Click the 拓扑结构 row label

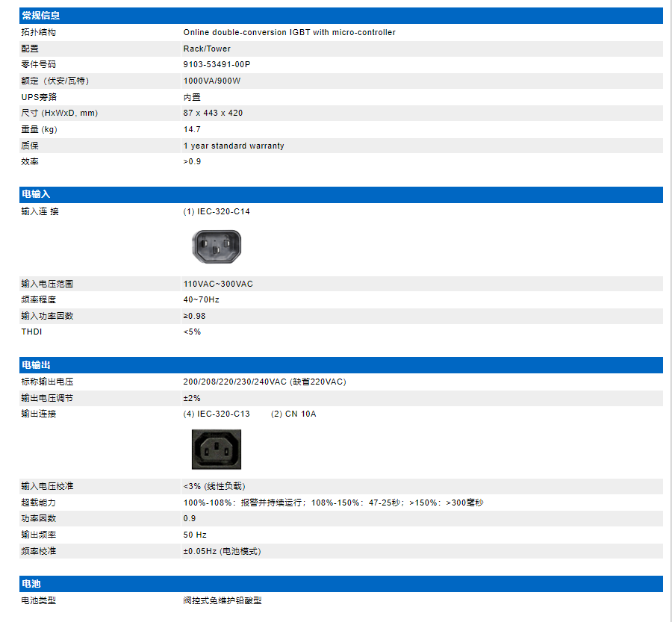tap(39, 33)
